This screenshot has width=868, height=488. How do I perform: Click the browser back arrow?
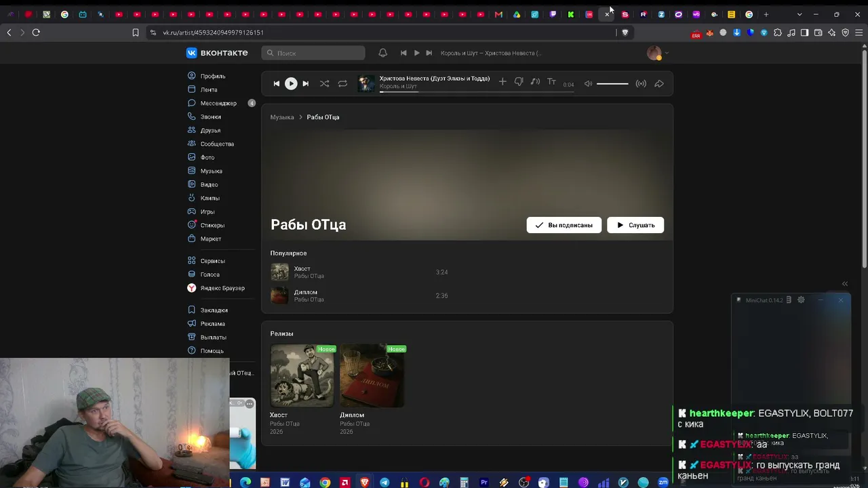point(9,33)
